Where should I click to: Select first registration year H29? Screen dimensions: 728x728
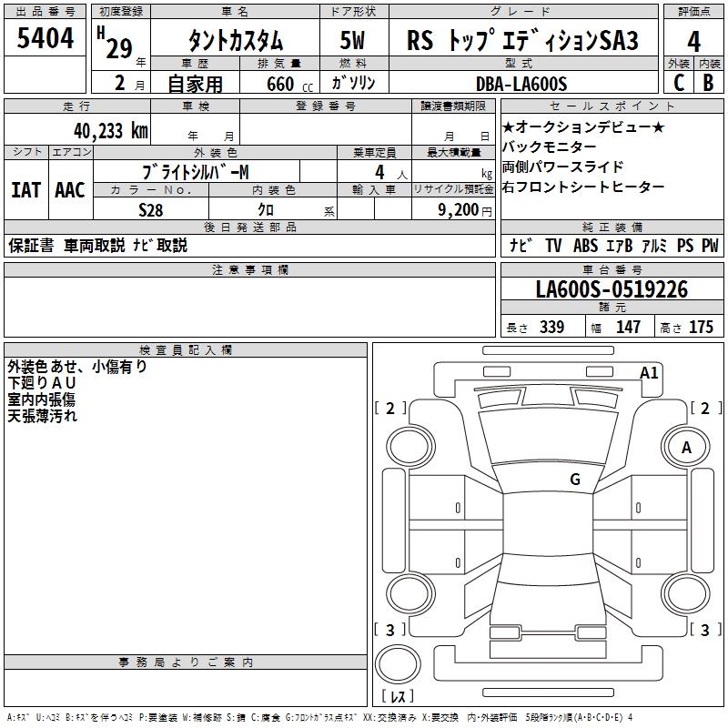point(115,43)
